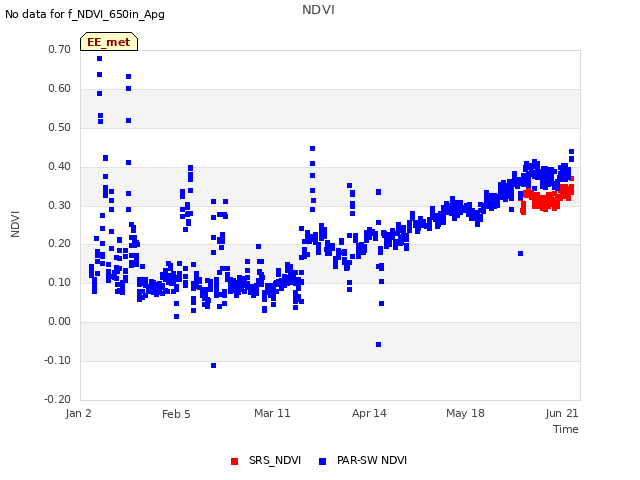
Task: Click the blue outlier point near -0.06 in April
Action: click(378, 344)
